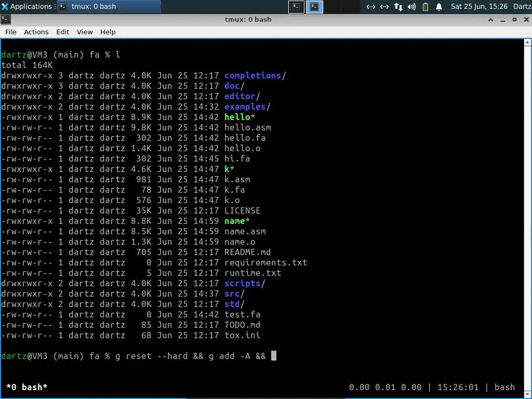Open the volume speaker icon
Viewport: 532px width, 399px height.
pyautogui.click(x=411, y=7)
